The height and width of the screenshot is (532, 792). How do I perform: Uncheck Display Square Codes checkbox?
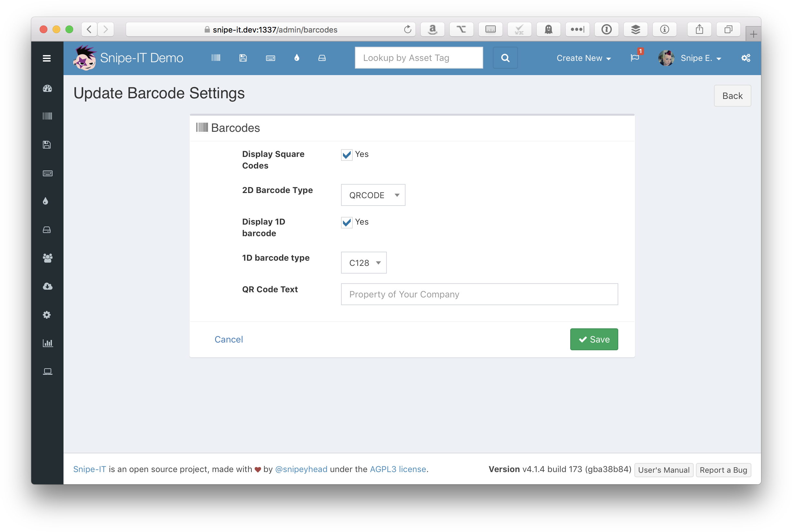click(347, 155)
